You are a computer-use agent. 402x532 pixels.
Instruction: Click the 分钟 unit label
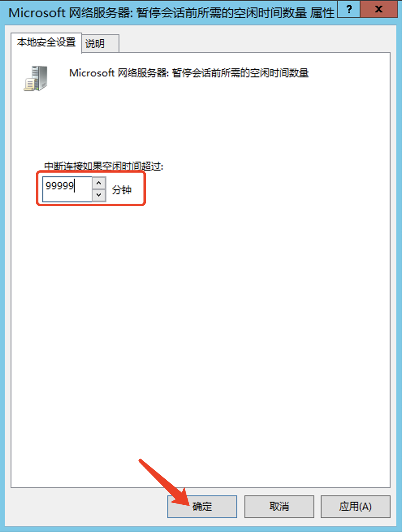(122, 190)
